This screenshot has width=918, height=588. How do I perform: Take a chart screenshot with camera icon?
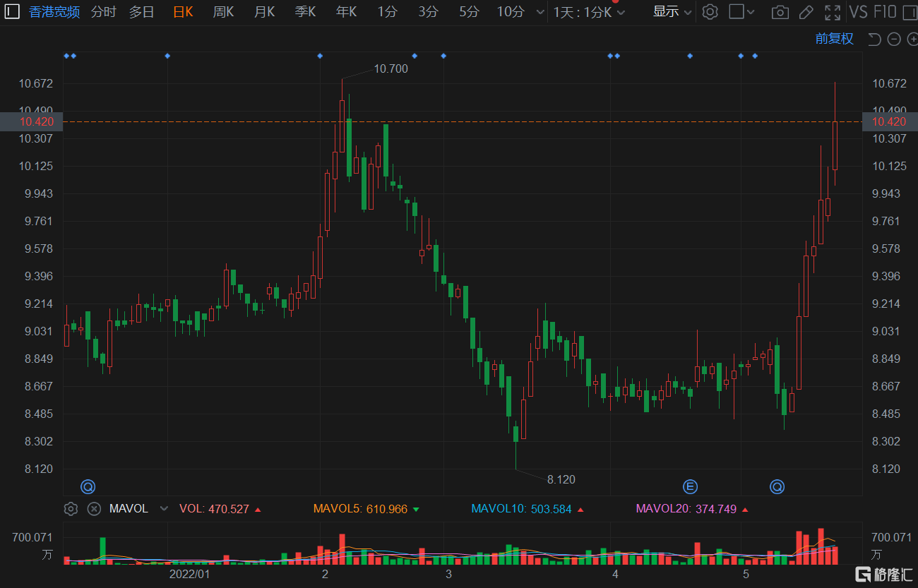(x=780, y=12)
